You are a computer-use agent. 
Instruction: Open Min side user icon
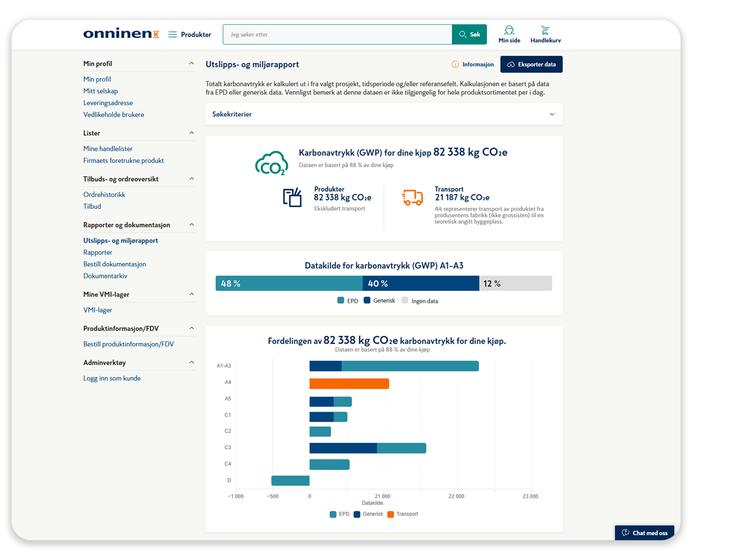pos(509,30)
